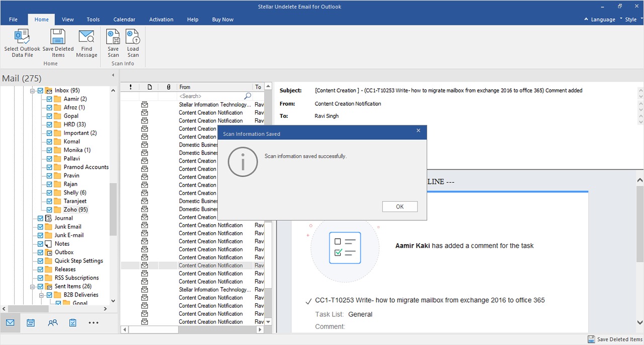
Task: Switch to the View tab
Action: (68, 20)
